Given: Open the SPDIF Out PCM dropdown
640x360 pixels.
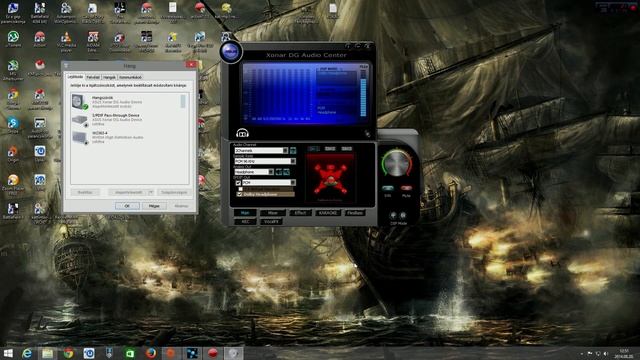Looking at the screenshot, I should (x=268, y=182).
